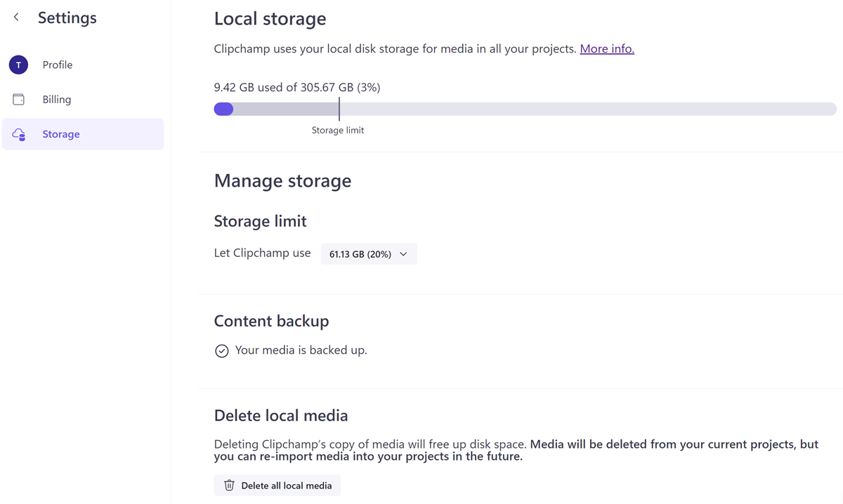
Task: Click the Your media is backed up text
Action: (301, 350)
